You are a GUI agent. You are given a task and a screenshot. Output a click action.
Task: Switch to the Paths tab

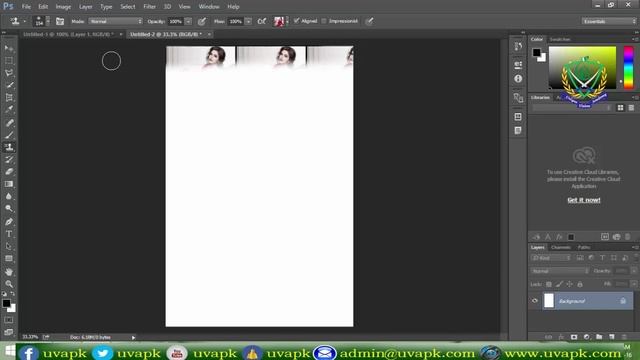pos(584,247)
